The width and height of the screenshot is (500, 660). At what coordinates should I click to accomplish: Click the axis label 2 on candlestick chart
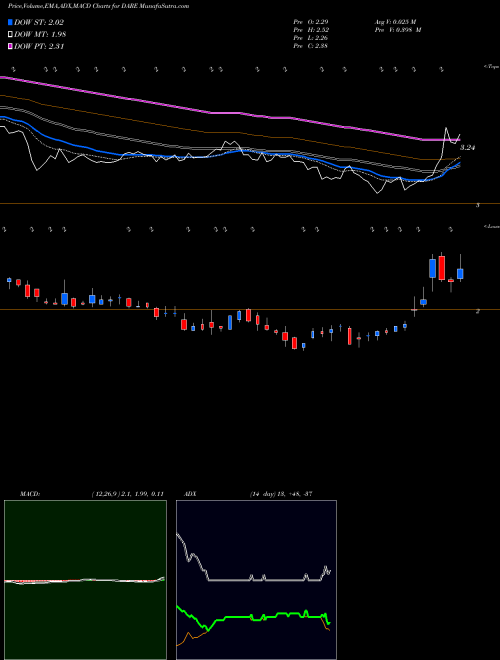477,311
